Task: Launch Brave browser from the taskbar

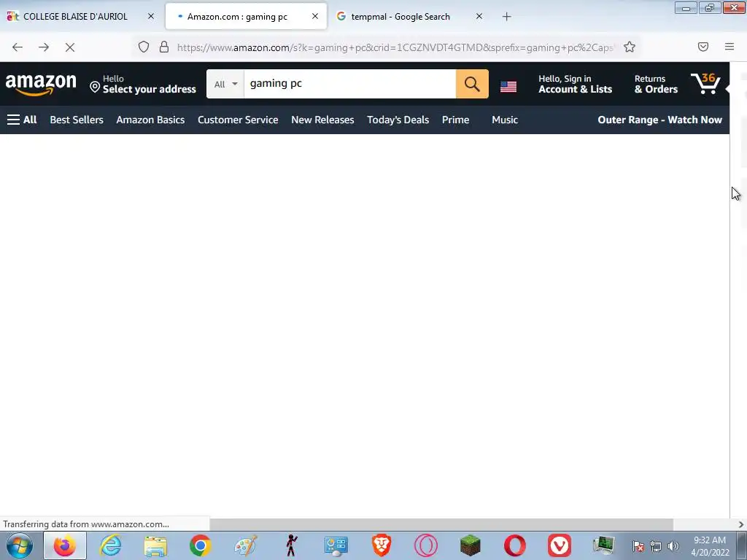Action: (x=381, y=545)
